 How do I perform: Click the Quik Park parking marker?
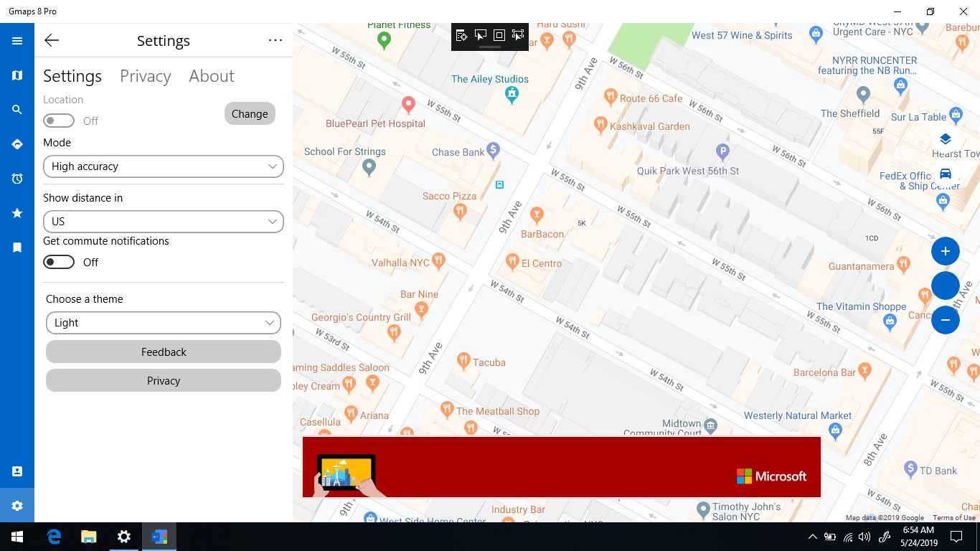[723, 151]
